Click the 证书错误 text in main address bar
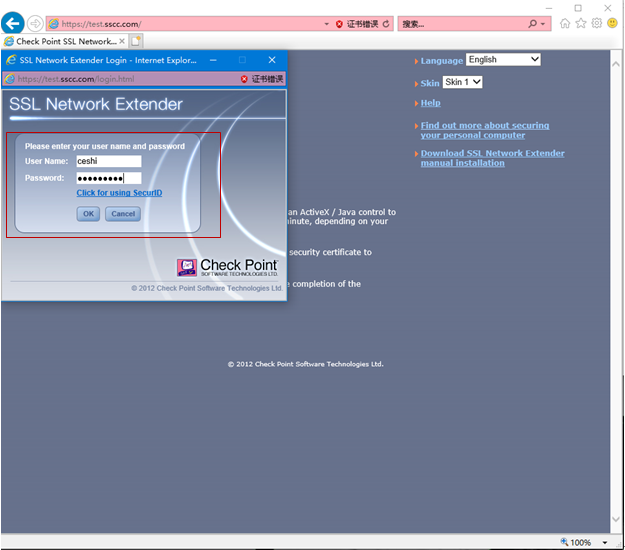 (x=362, y=24)
